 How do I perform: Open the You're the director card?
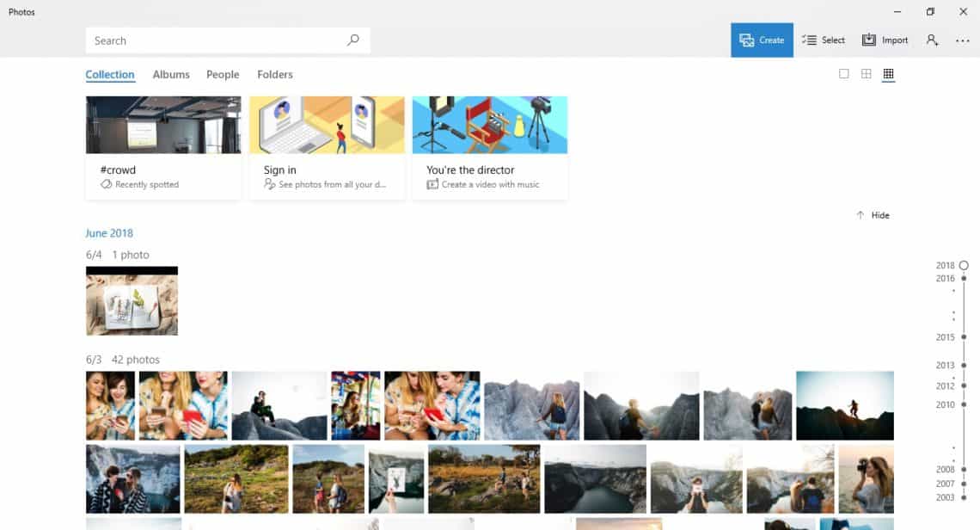pyautogui.click(x=490, y=148)
